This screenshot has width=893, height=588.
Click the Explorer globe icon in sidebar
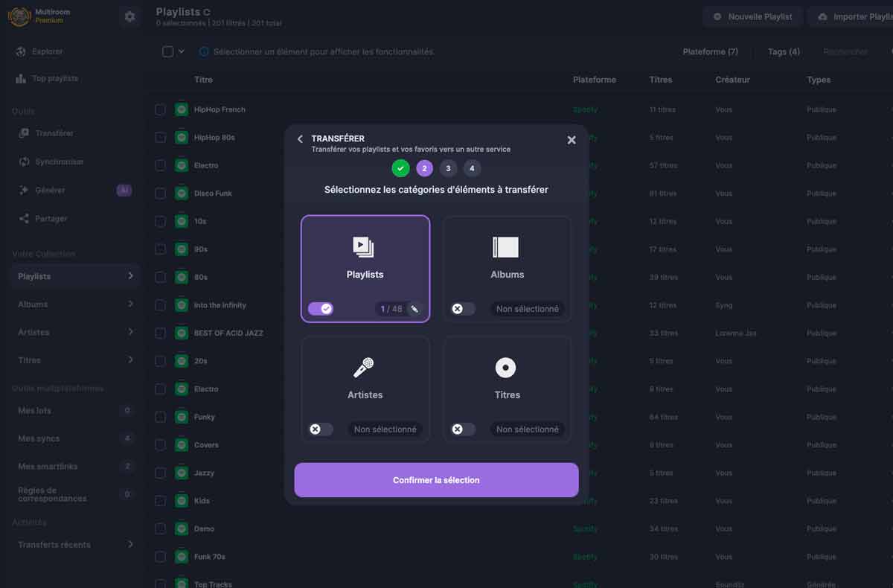(21, 51)
